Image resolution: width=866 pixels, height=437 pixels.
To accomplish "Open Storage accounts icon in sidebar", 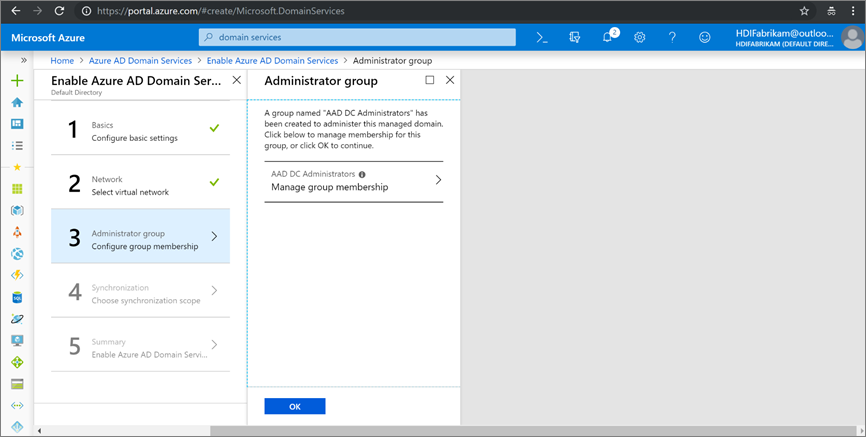I will click(17, 384).
